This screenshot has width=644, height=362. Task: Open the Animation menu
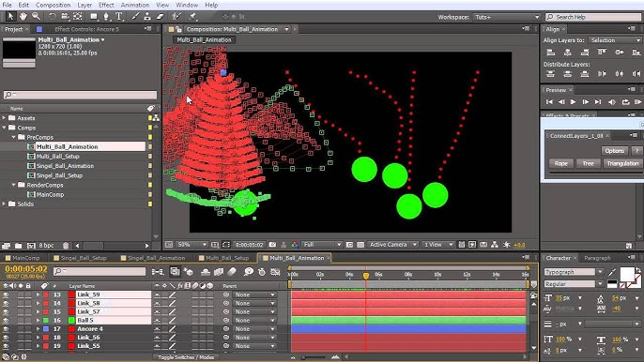pyautogui.click(x=135, y=5)
